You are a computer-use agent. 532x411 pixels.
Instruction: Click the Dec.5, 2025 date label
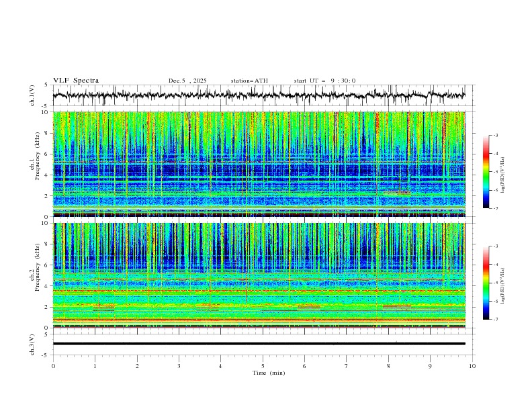187,81
